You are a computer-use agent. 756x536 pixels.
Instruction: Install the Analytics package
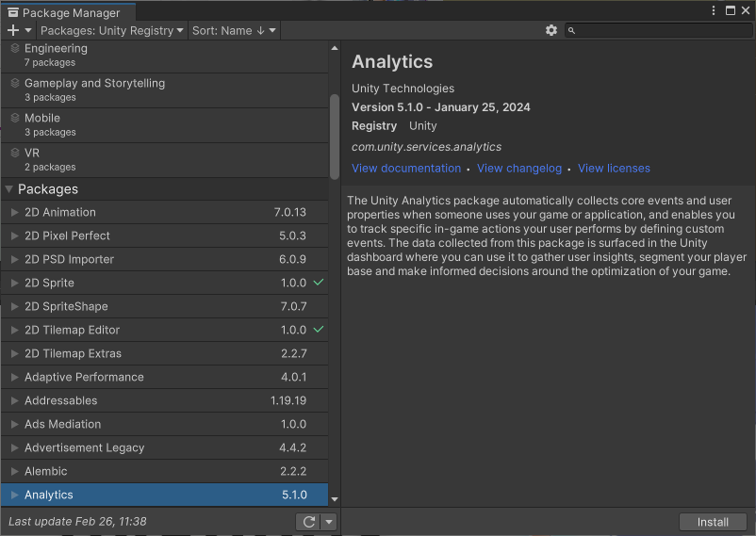pyautogui.click(x=713, y=522)
